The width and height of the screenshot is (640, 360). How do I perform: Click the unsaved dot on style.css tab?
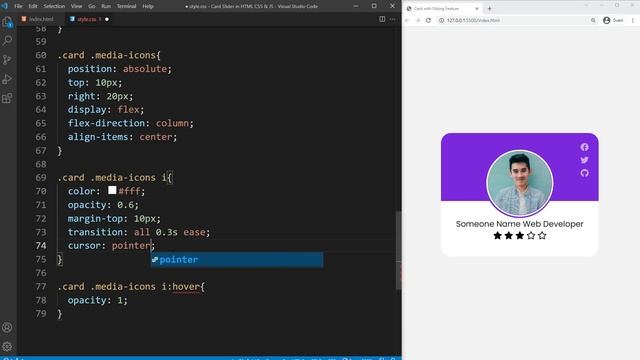[x=107, y=19]
